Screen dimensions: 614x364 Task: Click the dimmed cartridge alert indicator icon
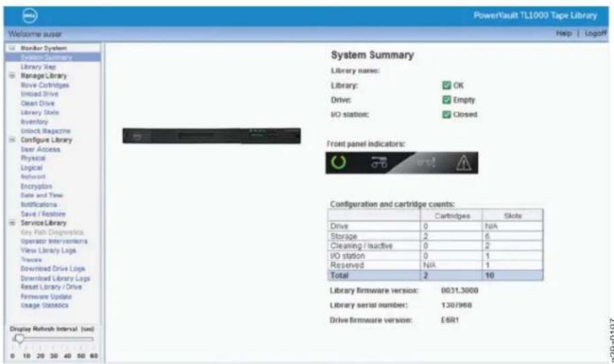coord(426,162)
